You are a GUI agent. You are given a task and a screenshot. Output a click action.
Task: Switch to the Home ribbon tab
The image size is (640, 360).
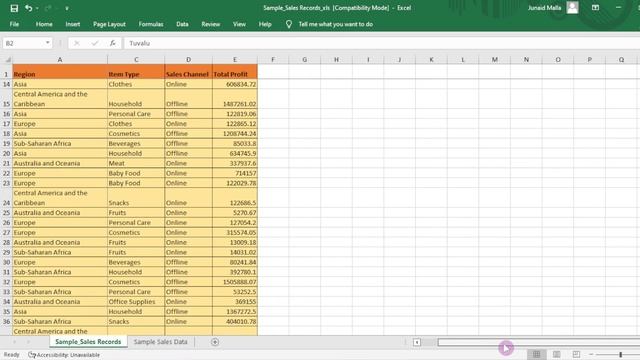tap(44, 24)
